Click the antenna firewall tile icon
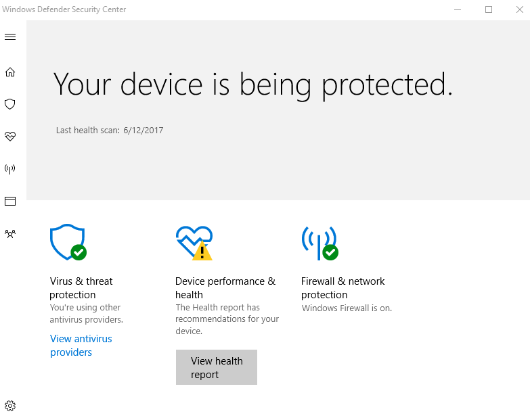Screen dimensions: 530x420 pyautogui.click(x=319, y=243)
